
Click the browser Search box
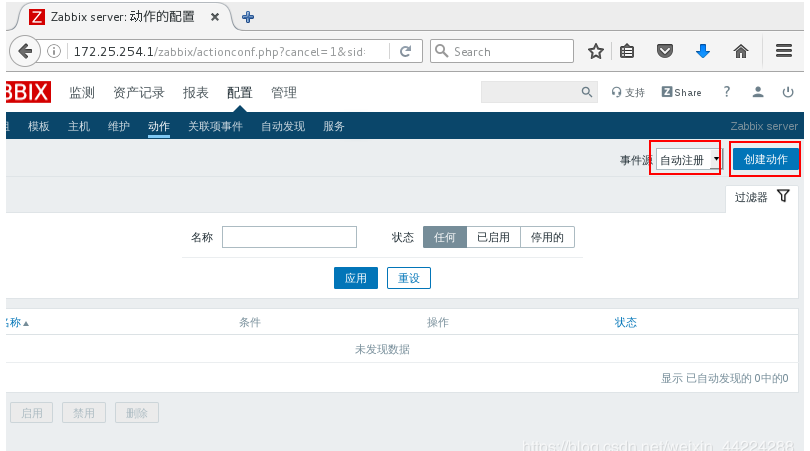pyautogui.click(x=502, y=51)
